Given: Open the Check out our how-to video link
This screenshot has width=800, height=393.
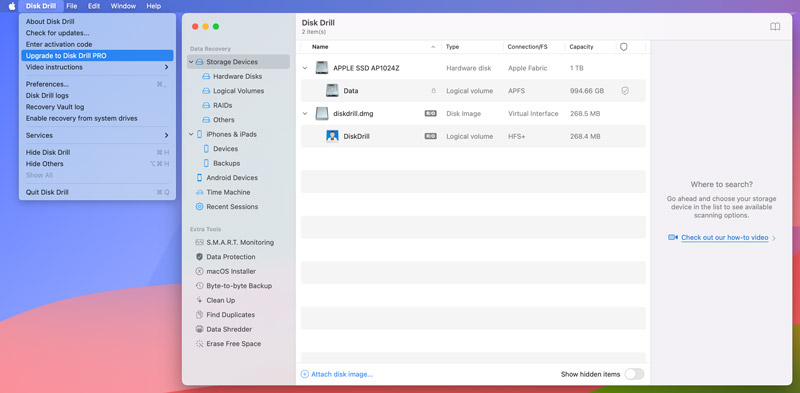Looking at the screenshot, I should pyautogui.click(x=724, y=238).
